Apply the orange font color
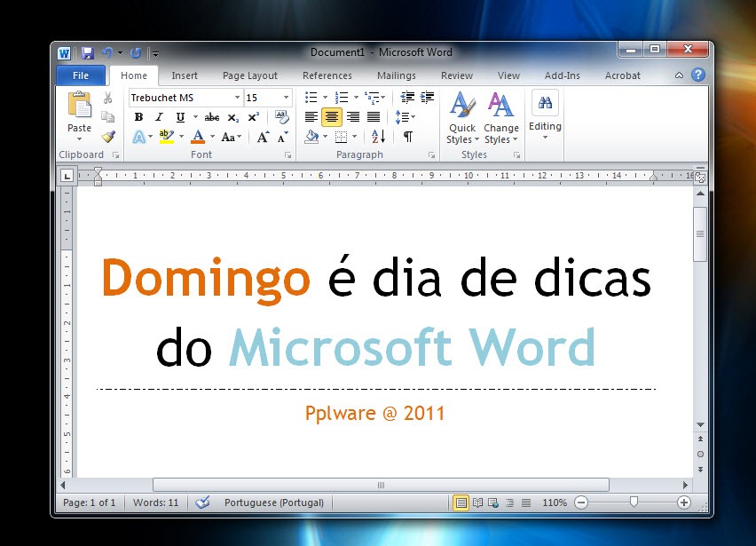Viewport: 756px width, 546px height. click(198, 137)
